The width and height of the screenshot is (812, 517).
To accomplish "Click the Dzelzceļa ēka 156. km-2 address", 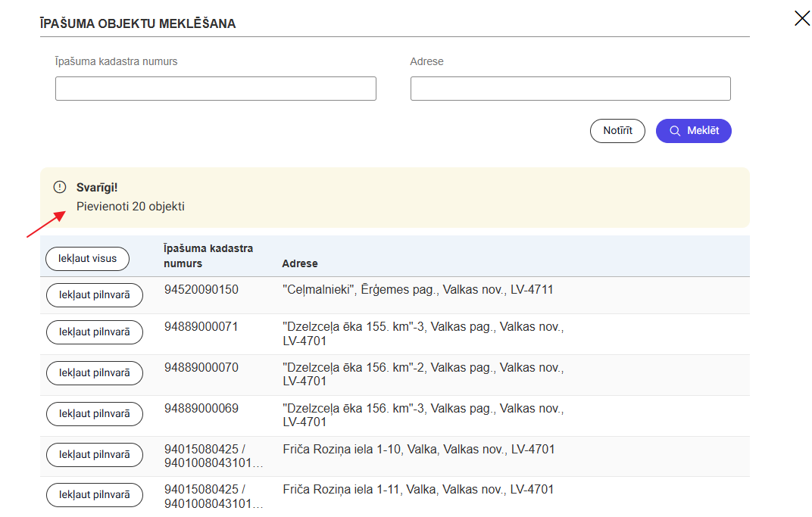I will tap(422, 374).
